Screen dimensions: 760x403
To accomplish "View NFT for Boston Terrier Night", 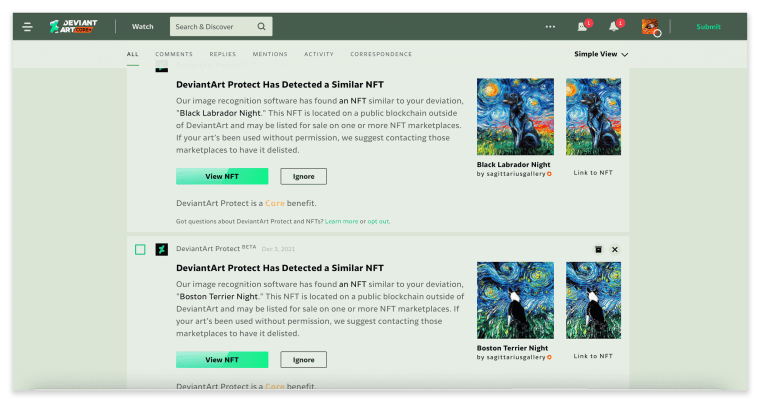I will click(x=222, y=359).
